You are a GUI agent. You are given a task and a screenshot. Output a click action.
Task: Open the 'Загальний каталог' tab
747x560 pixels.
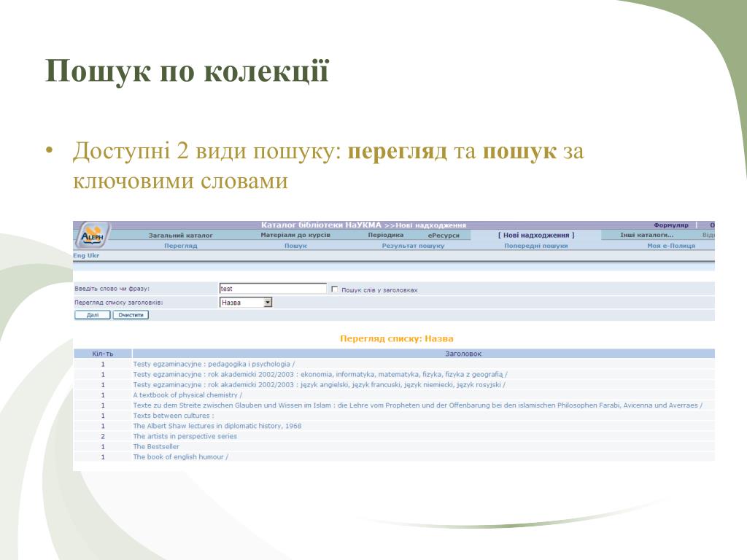181,236
